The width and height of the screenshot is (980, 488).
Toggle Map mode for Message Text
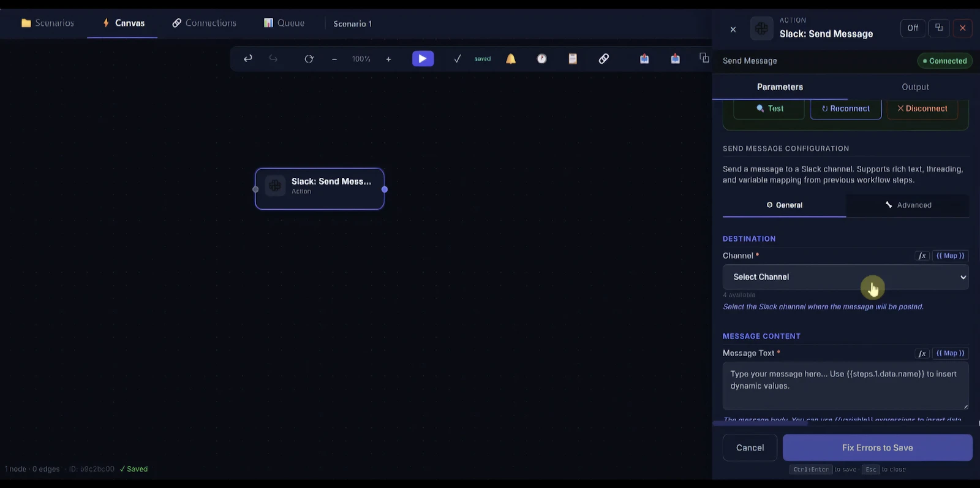pos(950,353)
